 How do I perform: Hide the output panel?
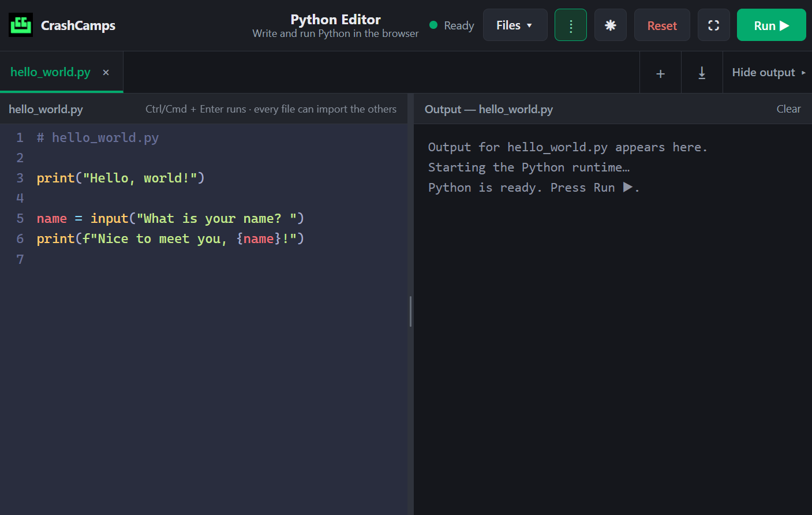[x=768, y=72]
